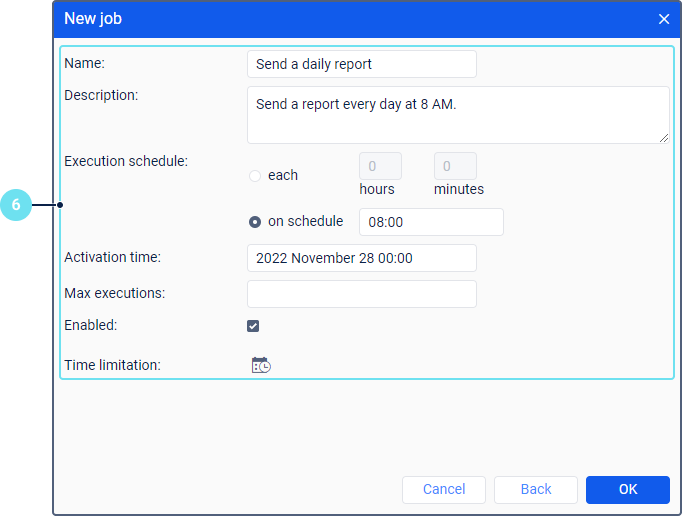
Task: Edit the schedule time 08:00 field
Action: coord(430,222)
